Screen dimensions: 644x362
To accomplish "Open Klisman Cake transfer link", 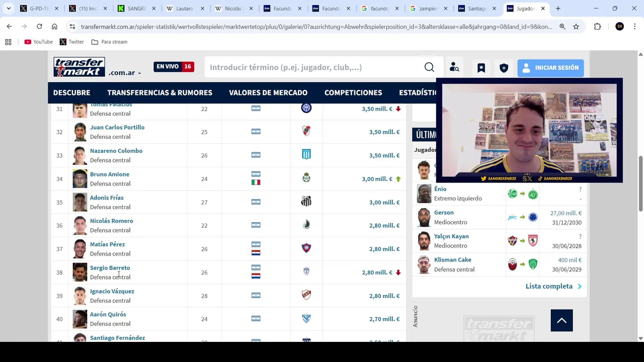I will click(x=452, y=260).
